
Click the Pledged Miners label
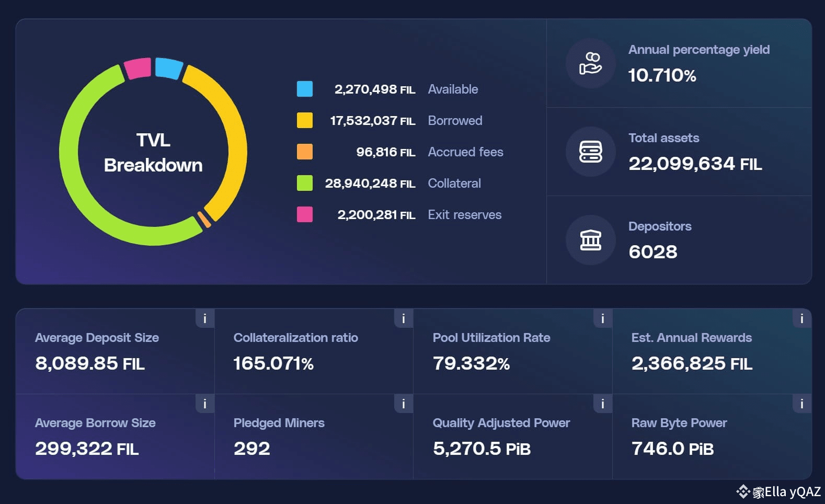[x=279, y=423]
